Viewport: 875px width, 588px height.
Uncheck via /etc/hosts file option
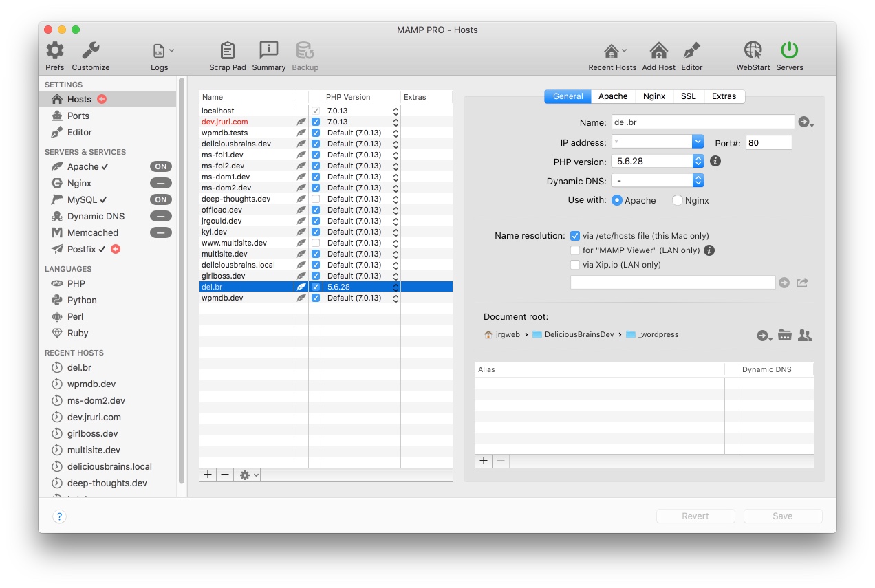click(x=575, y=236)
